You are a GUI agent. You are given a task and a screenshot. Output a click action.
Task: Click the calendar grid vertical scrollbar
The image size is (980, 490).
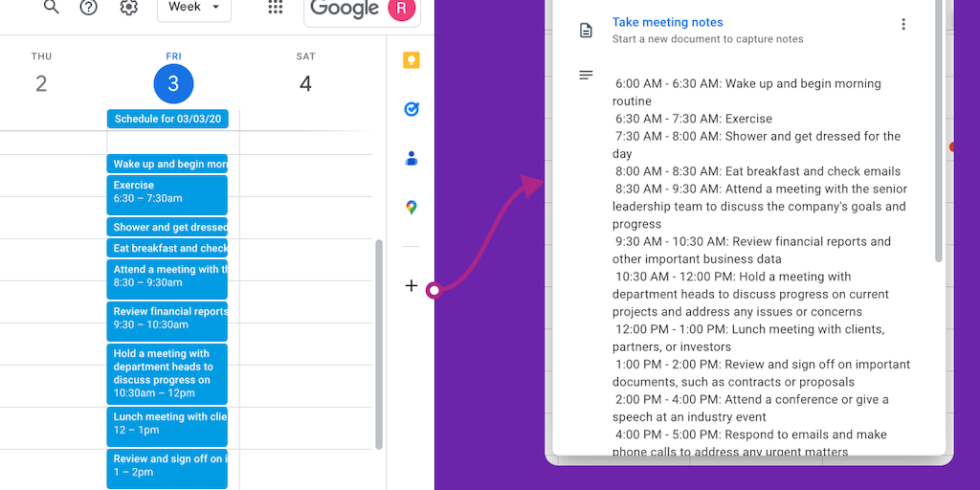(x=379, y=345)
